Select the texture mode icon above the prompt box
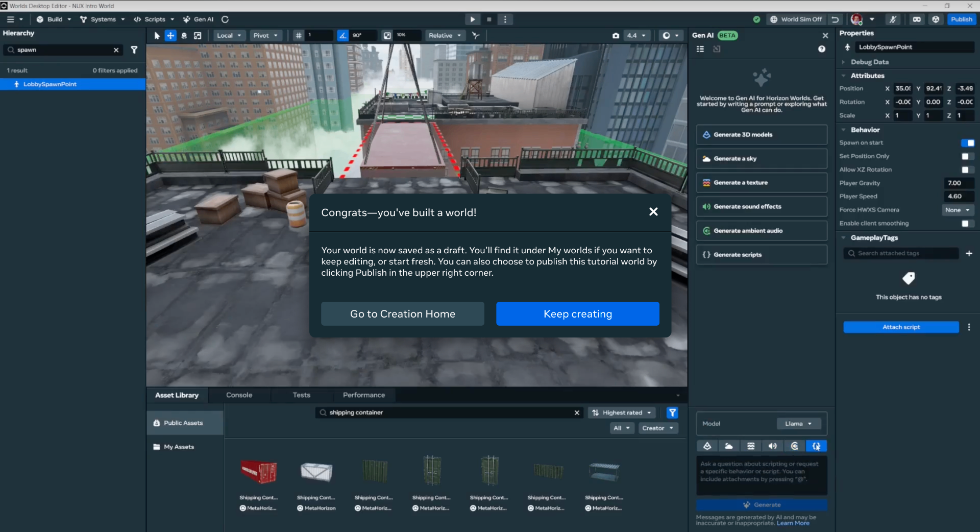 pyautogui.click(x=751, y=446)
